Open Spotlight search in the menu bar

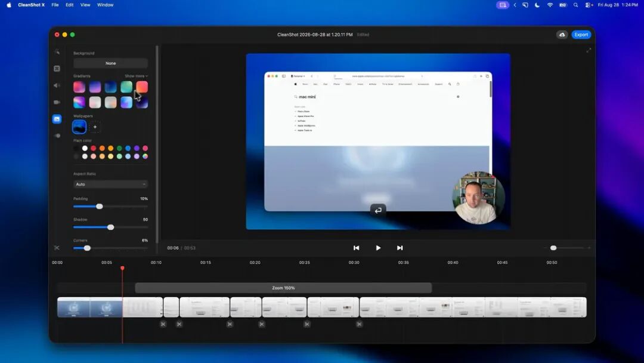tap(575, 5)
